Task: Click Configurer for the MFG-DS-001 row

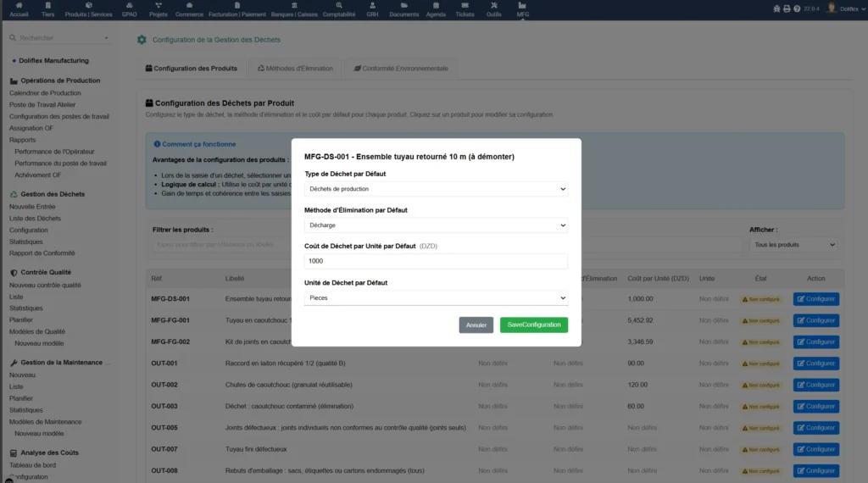Action: click(816, 299)
